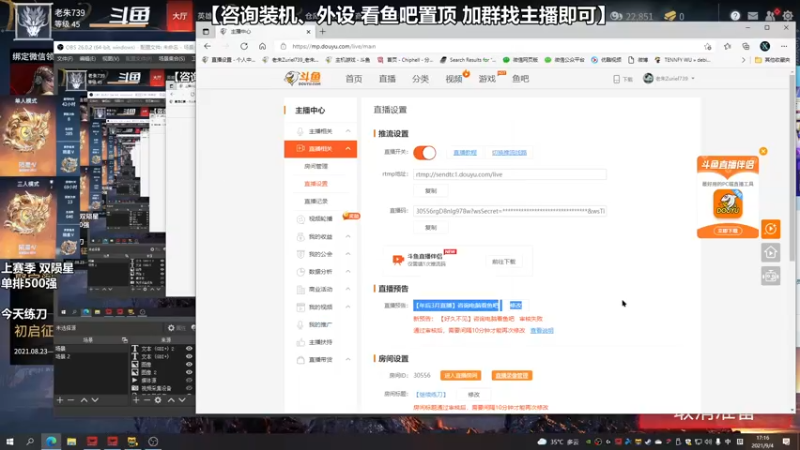
Task: Open the Edge settings and more menu
Action: (784, 46)
